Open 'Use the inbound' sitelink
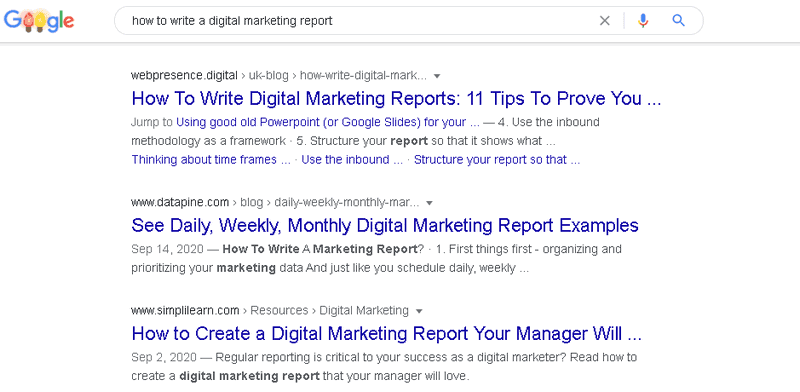The height and width of the screenshot is (392, 800). pyautogui.click(x=352, y=160)
